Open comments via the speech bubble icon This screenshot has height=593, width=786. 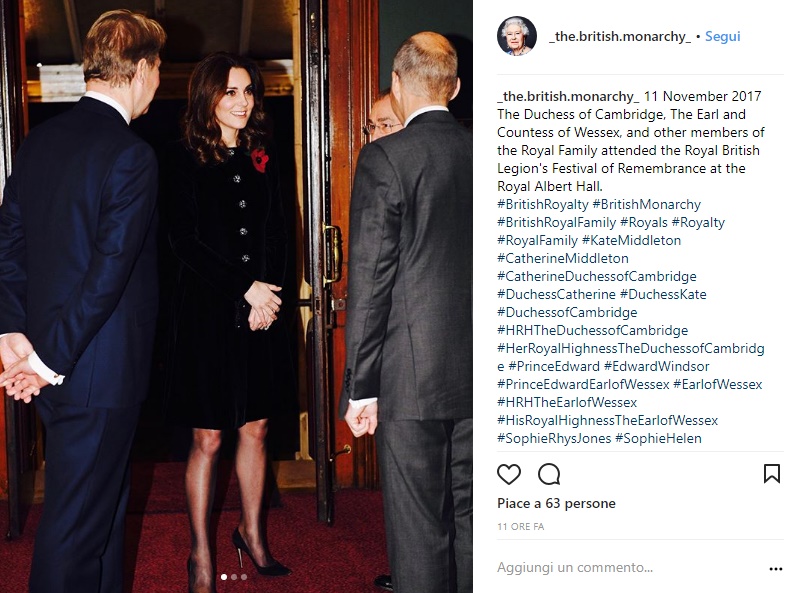tap(549, 474)
